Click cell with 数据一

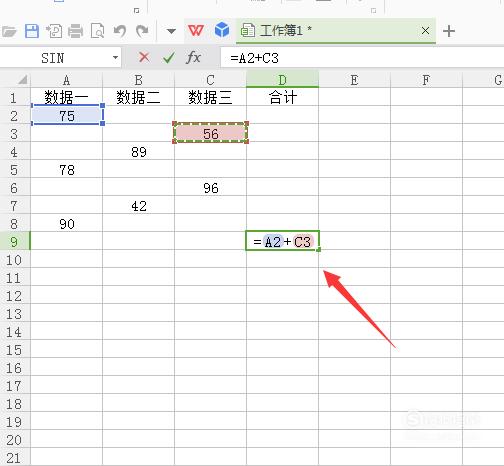click(66, 97)
